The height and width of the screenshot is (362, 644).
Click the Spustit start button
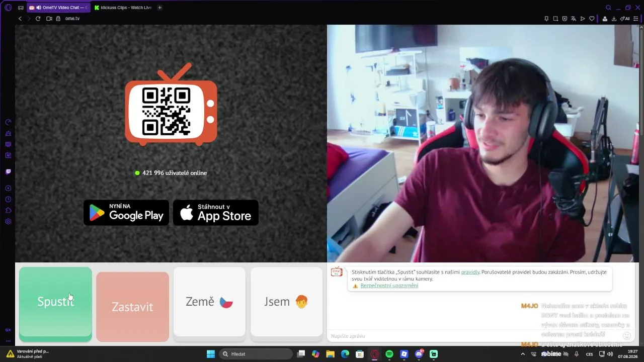(55, 304)
